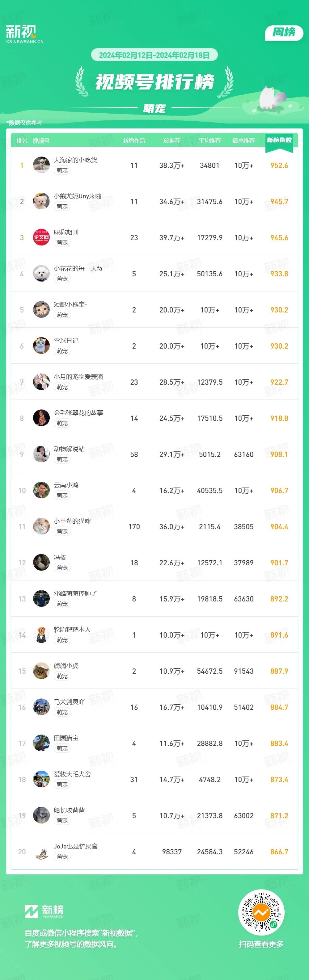Click the 职称期刊 red logo avatar
Viewport: 309px width, 980px height.
41,237
